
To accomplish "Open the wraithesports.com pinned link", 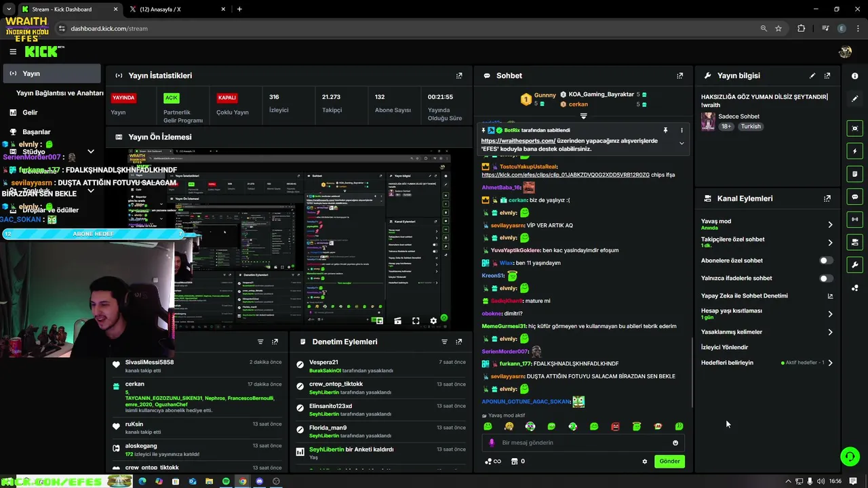I will tap(518, 141).
